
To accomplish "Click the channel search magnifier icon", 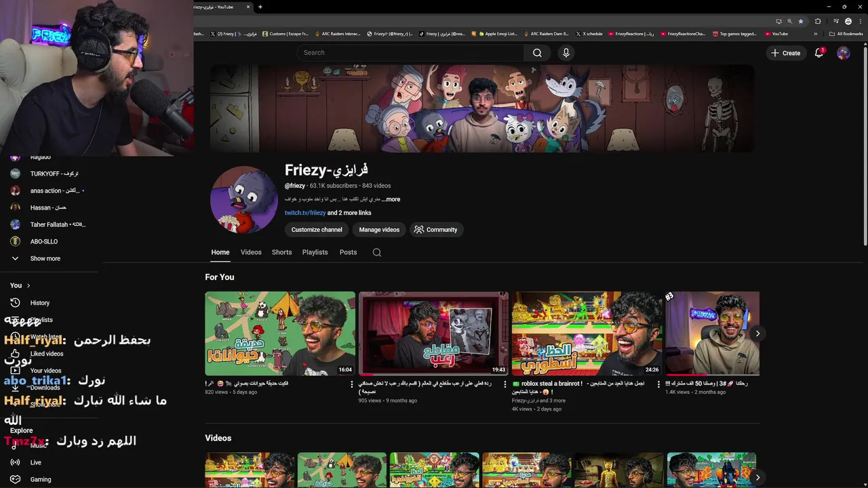I will (377, 253).
